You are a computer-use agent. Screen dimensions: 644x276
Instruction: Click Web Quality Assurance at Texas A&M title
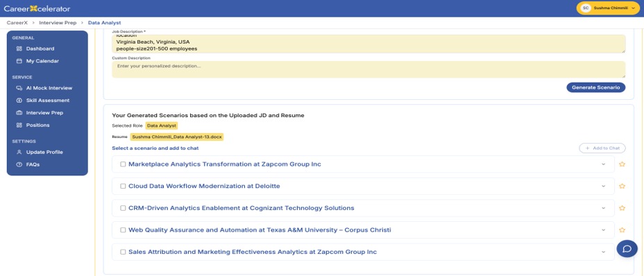(260, 230)
